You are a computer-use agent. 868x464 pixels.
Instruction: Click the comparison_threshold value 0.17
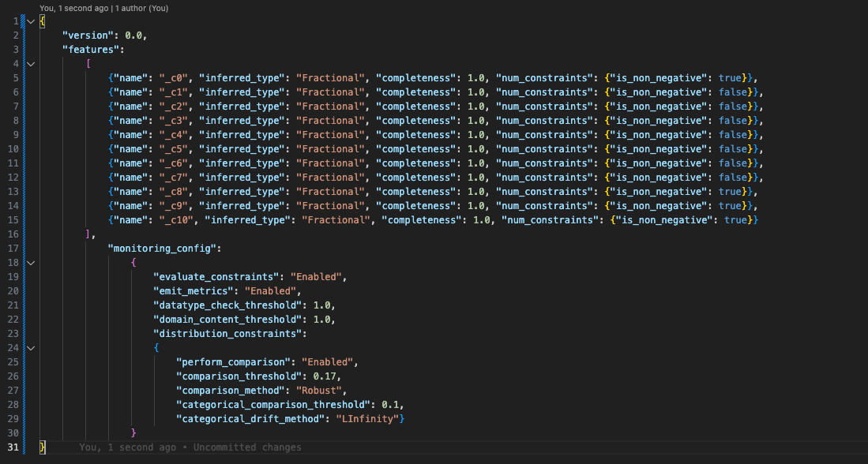coord(325,376)
